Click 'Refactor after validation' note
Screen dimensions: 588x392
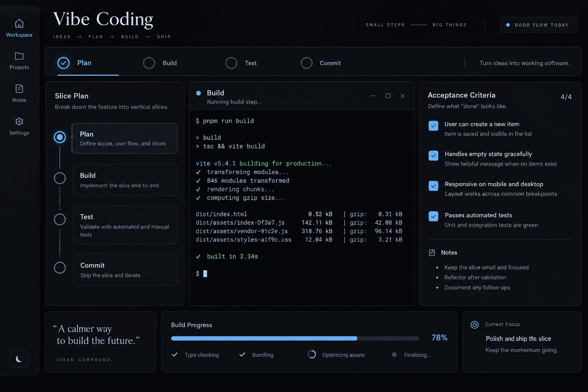point(475,277)
